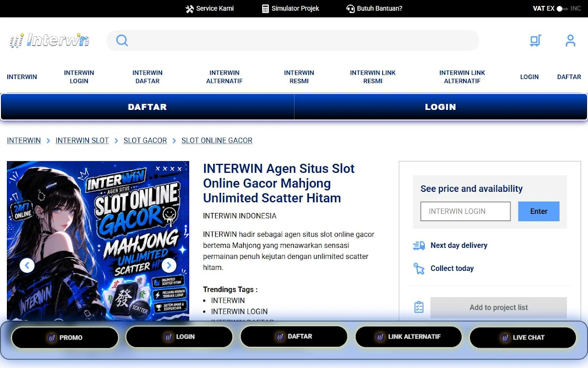Open the SLOT ONLINE GACOR breadcrumb link
Image resolution: width=588 pixels, height=368 pixels.
pos(217,141)
